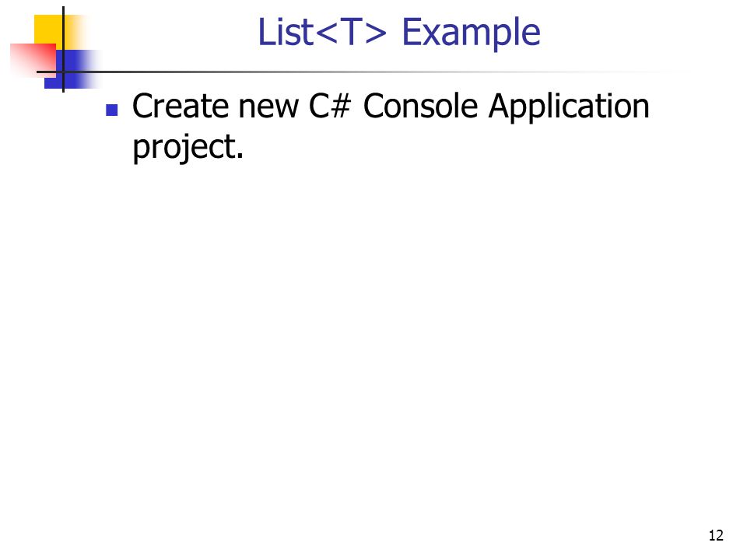Viewport: 747px width, 560px height.
Task: Click the word "Application" in the bullet
Action: [570, 107]
